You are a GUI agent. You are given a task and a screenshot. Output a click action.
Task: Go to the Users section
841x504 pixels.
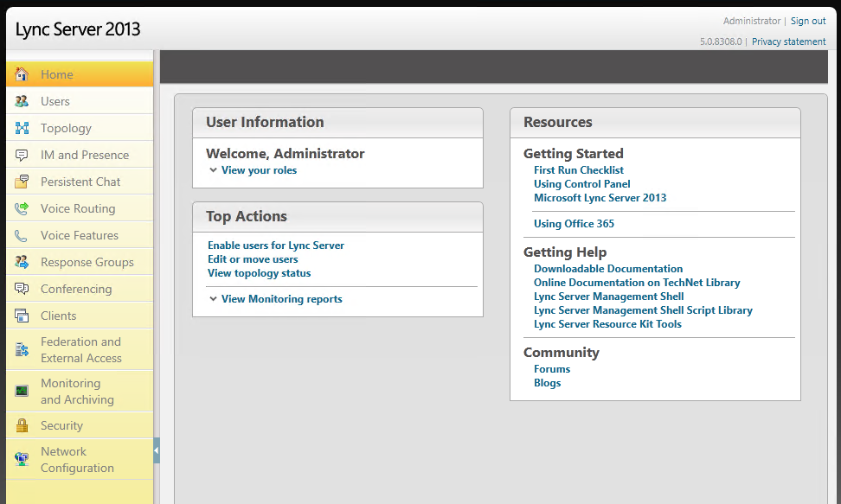tap(80, 101)
